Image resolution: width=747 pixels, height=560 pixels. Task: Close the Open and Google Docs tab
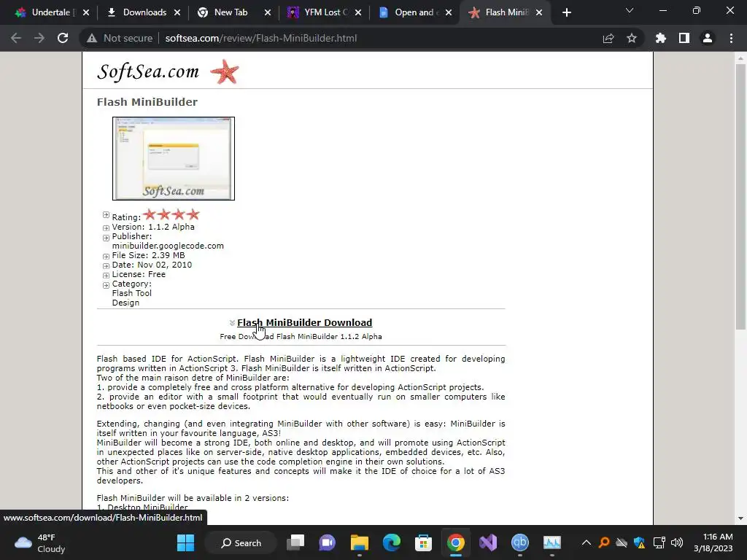pyautogui.click(x=449, y=12)
